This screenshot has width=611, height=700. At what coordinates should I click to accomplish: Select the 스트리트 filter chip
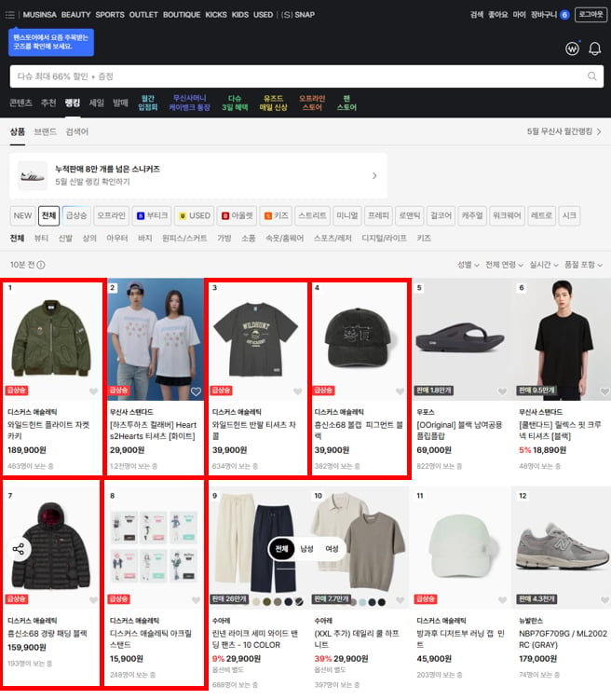click(x=313, y=215)
